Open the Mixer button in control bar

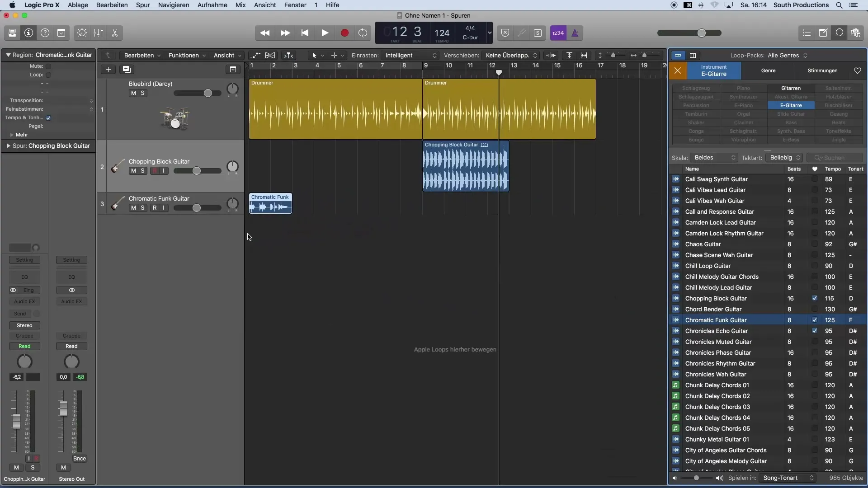[x=98, y=33]
